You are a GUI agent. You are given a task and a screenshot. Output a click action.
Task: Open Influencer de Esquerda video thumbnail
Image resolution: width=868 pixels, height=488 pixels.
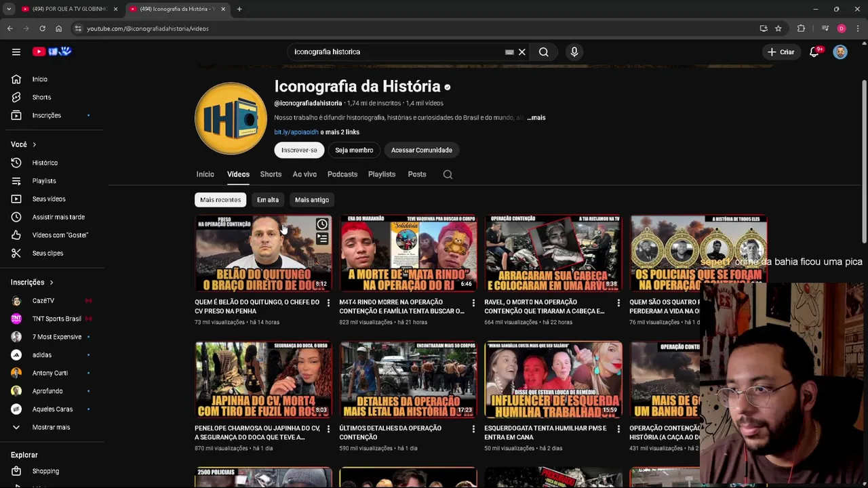pos(553,380)
